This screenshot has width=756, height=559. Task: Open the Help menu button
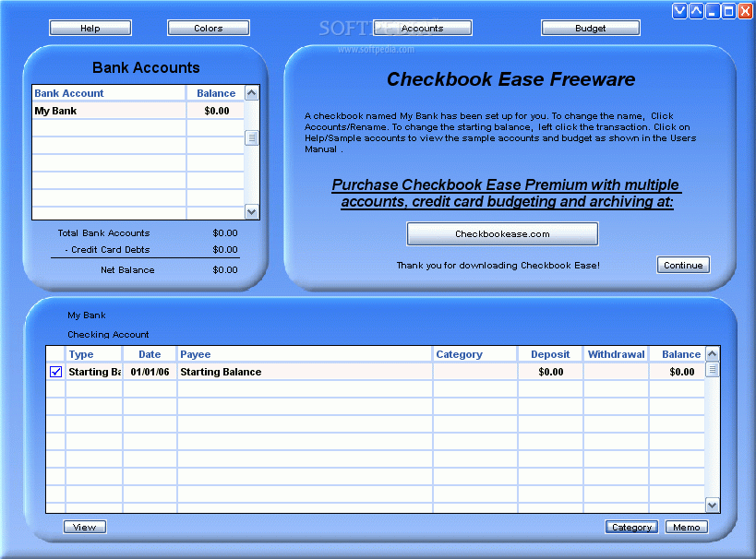pos(90,28)
